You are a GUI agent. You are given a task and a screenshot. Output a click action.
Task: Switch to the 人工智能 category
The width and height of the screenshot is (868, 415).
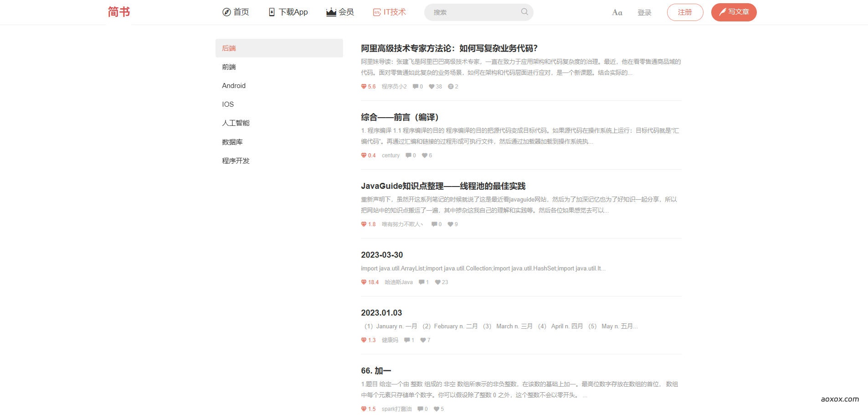pos(235,123)
